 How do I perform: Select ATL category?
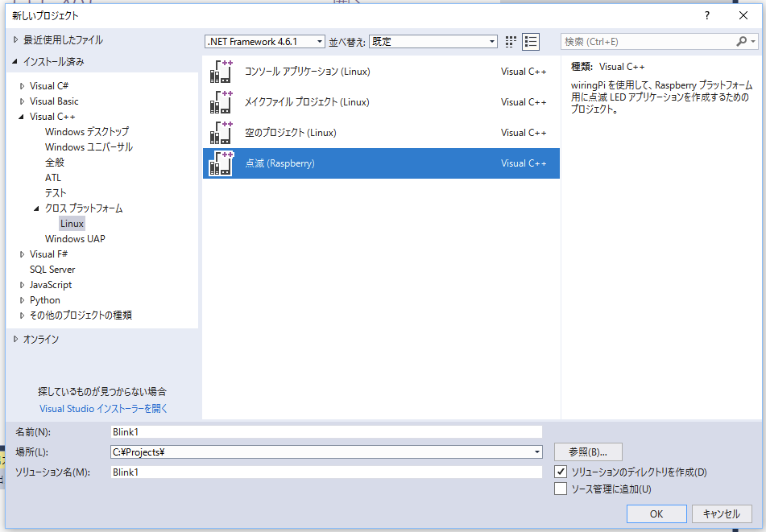click(53, 178)
